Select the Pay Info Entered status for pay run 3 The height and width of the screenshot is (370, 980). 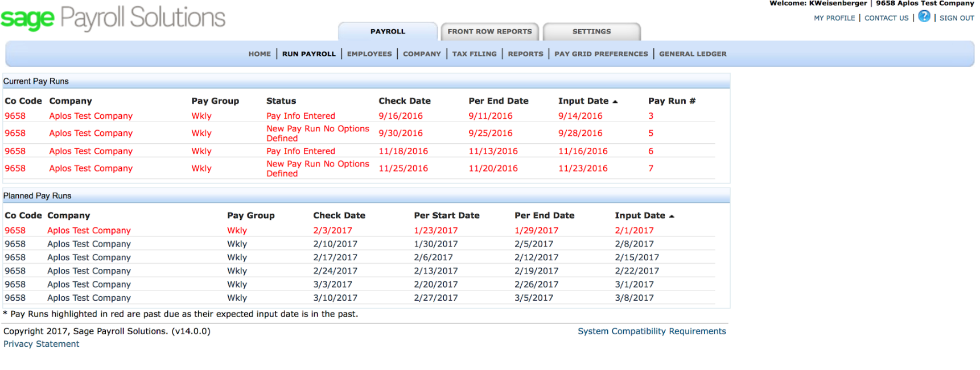(301, 116)
